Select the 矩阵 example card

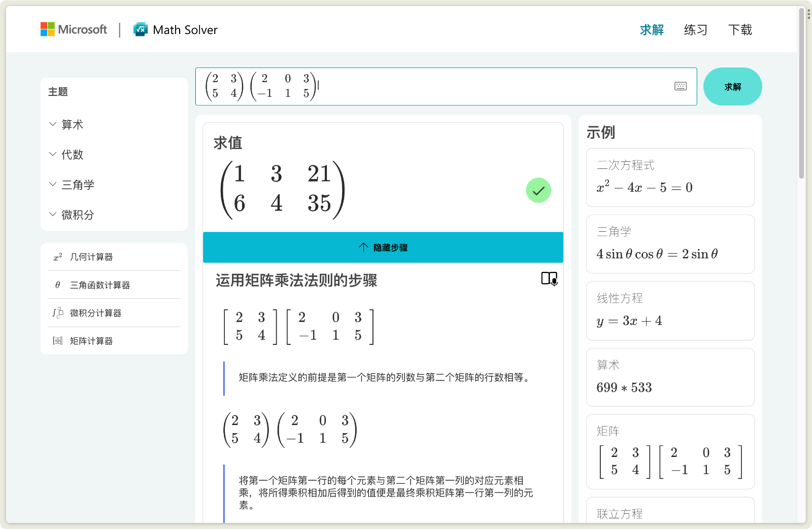point(670,452)
